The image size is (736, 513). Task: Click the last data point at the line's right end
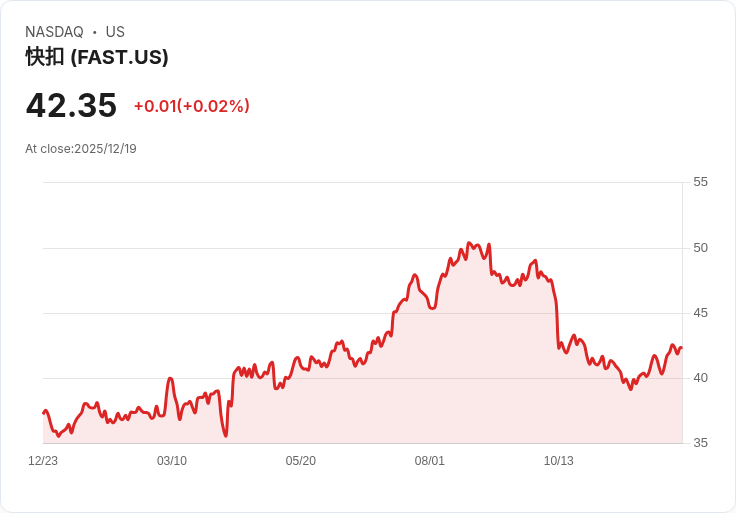pos(681,348)
